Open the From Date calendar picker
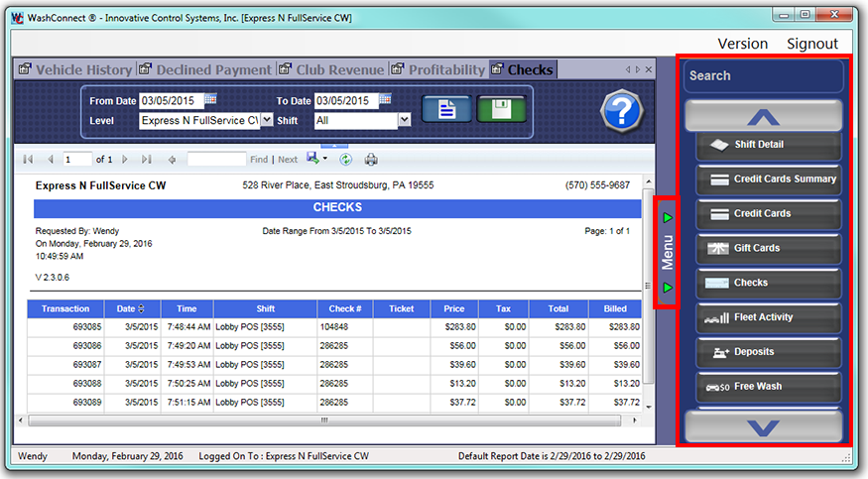 point(210,100)
